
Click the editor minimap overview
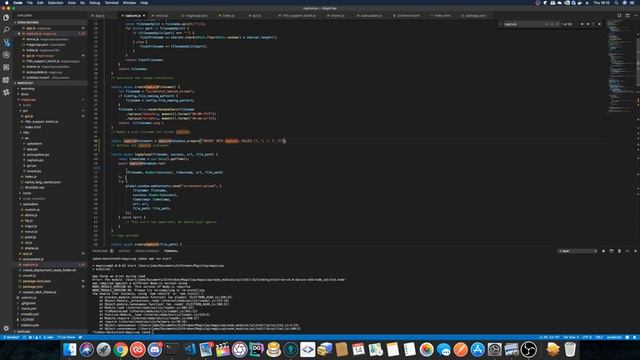coord(620,65)
